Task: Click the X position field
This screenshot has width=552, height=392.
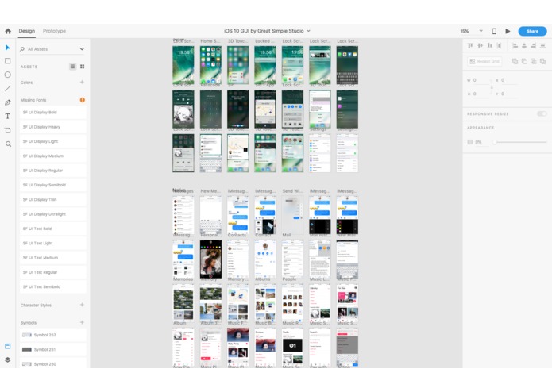Action: (x=508, y=80)
